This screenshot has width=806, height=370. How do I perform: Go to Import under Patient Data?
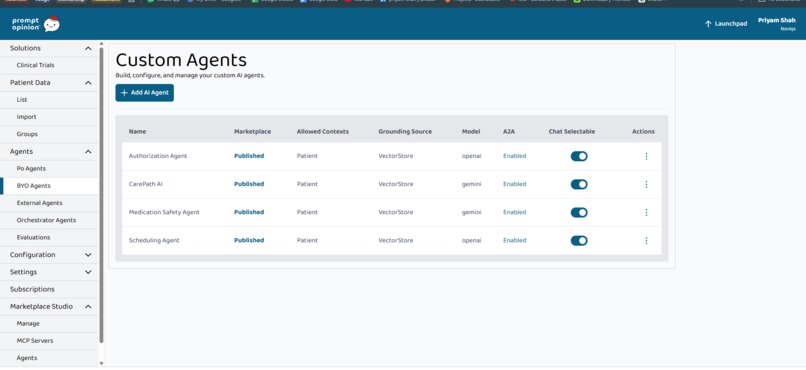pyautogui.click(x=26, y=117)
